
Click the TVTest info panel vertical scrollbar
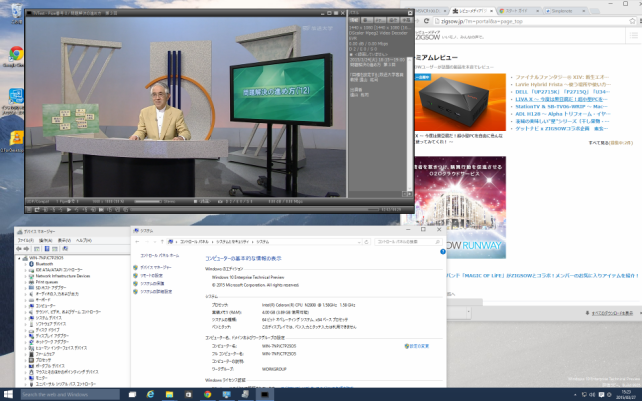(410, 123)
